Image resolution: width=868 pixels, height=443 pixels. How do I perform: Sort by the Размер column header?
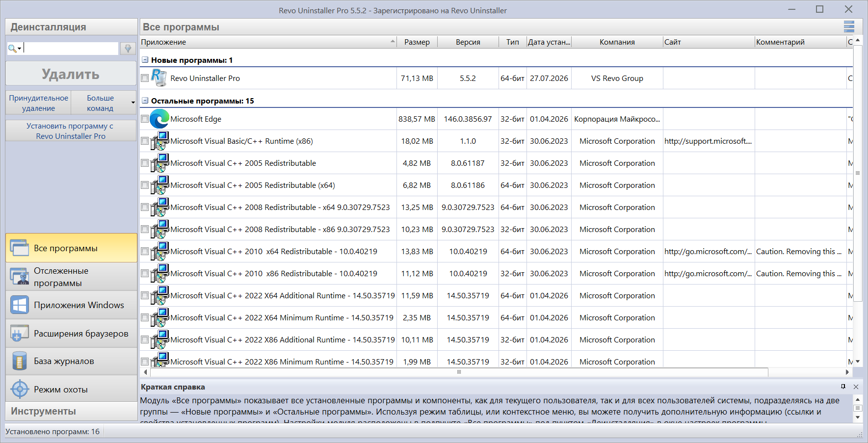pos(417,42)
